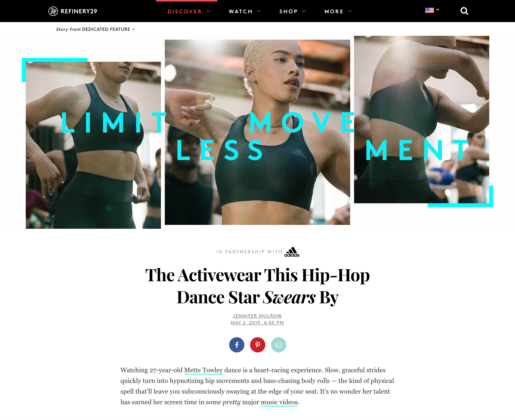Viewport: 515px width, 420px height.
Task: Expand the Watch menu chevron
Action: [x=259, y=11]
